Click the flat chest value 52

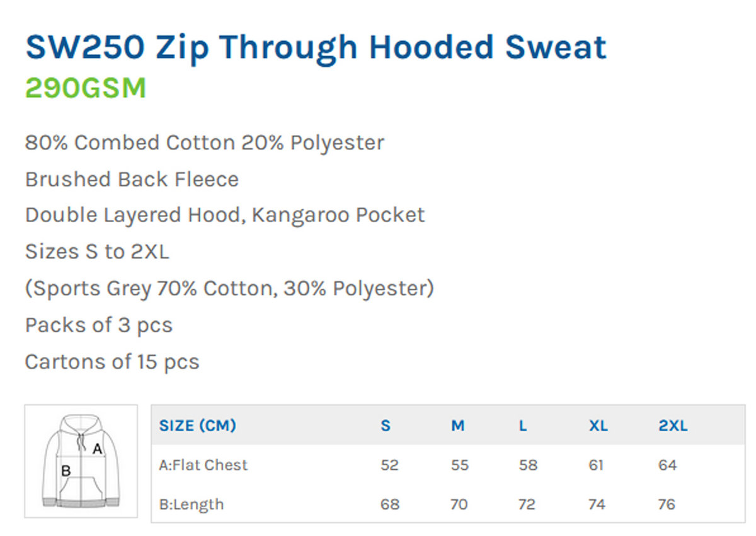(390, 465)
